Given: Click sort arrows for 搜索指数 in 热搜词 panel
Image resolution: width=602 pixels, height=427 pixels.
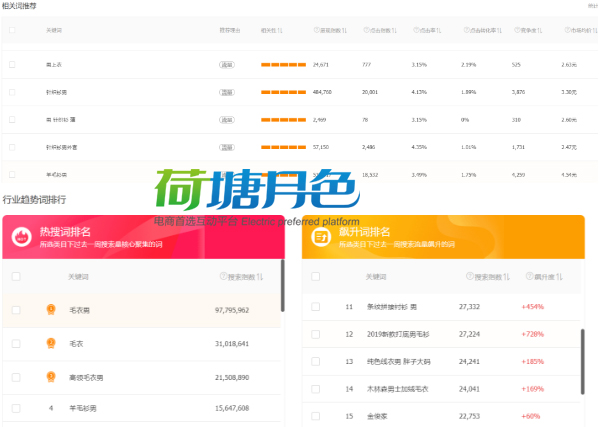Looking at the screenshot, I should click(x=260, y=277).
